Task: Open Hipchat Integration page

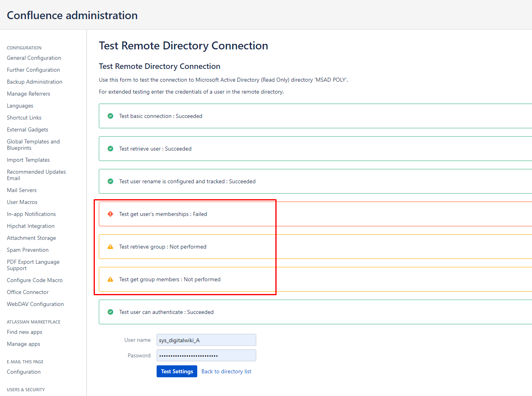Action: (x=31, y=226)
